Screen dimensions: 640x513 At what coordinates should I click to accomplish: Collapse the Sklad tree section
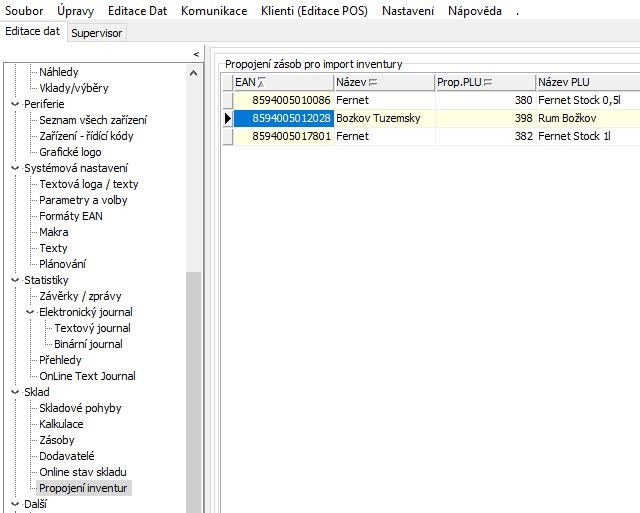click(14, 392)
